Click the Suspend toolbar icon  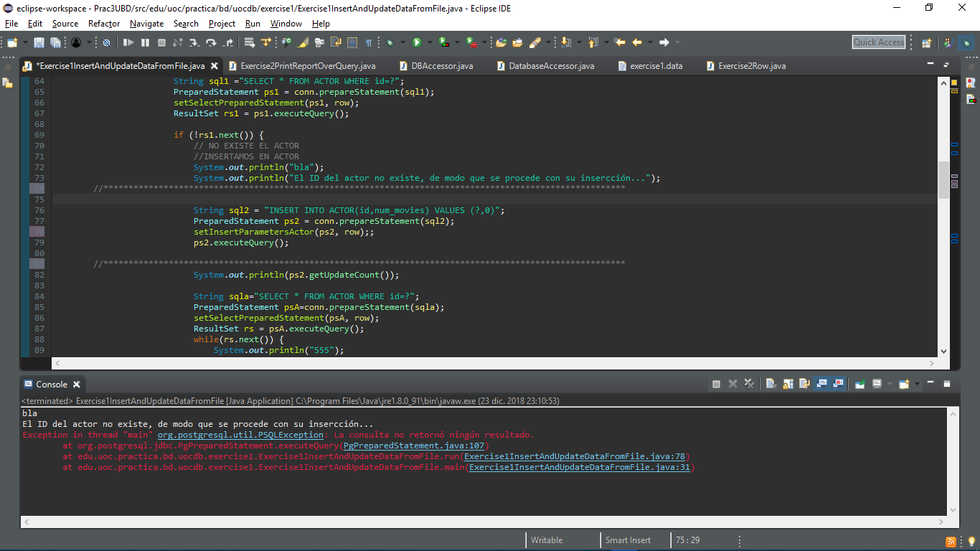coord(146,43)
